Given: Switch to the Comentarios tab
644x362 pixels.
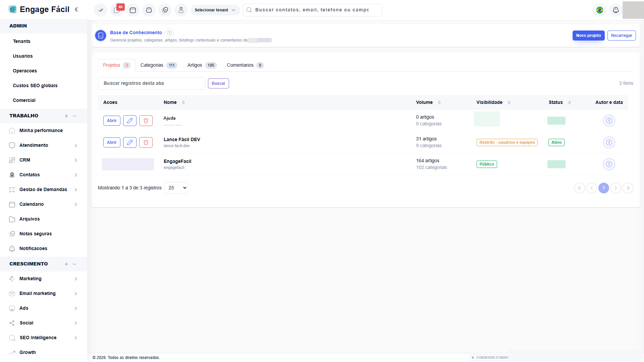Looking at the screenshot, I should [245, 65].
